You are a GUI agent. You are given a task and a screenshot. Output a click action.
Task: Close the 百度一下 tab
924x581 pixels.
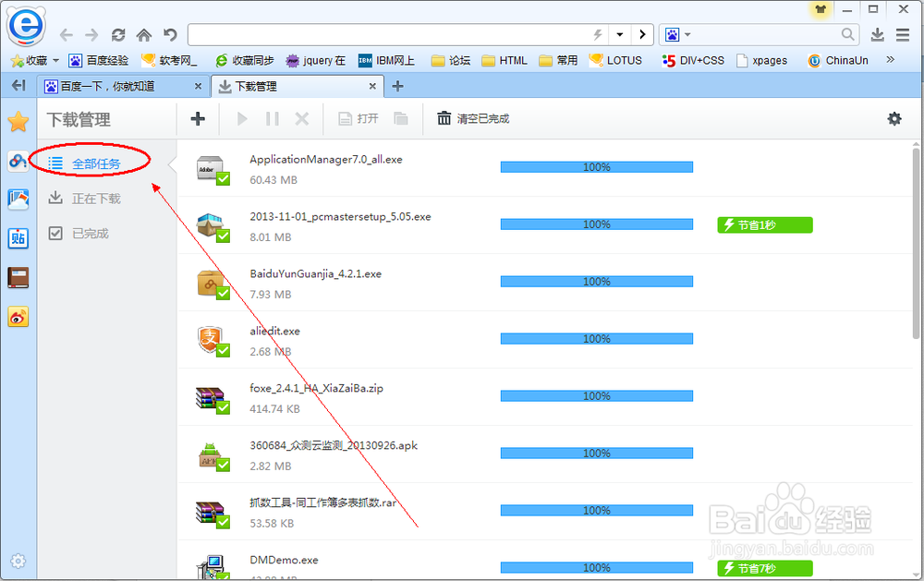click(198, 87)
